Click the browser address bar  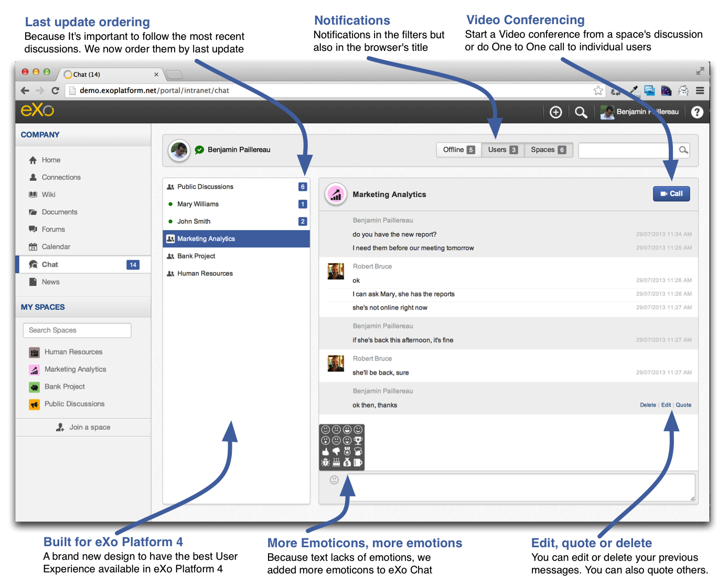coord(336,91)
